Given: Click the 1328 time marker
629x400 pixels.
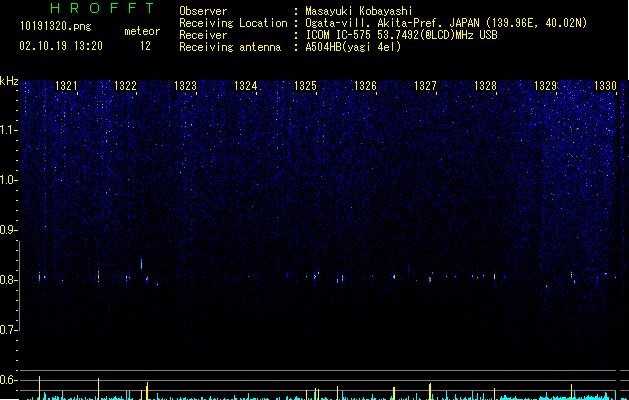Looking at the screenshot, I should [x=485, y=86].
